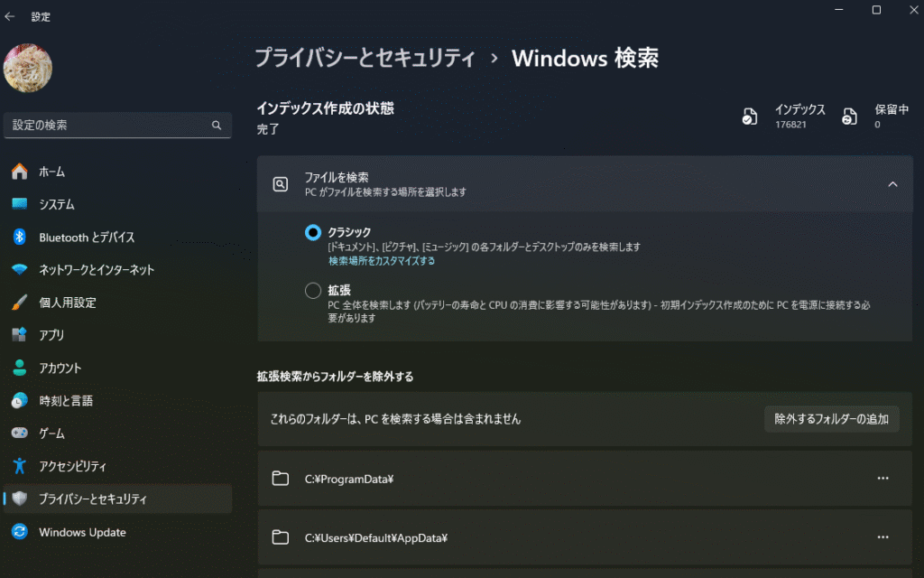The width and height of the screenshot is (924, 578).
Task: Open Windows Update in sidebar
Action: pyautogui.click(x=117, y=531)
